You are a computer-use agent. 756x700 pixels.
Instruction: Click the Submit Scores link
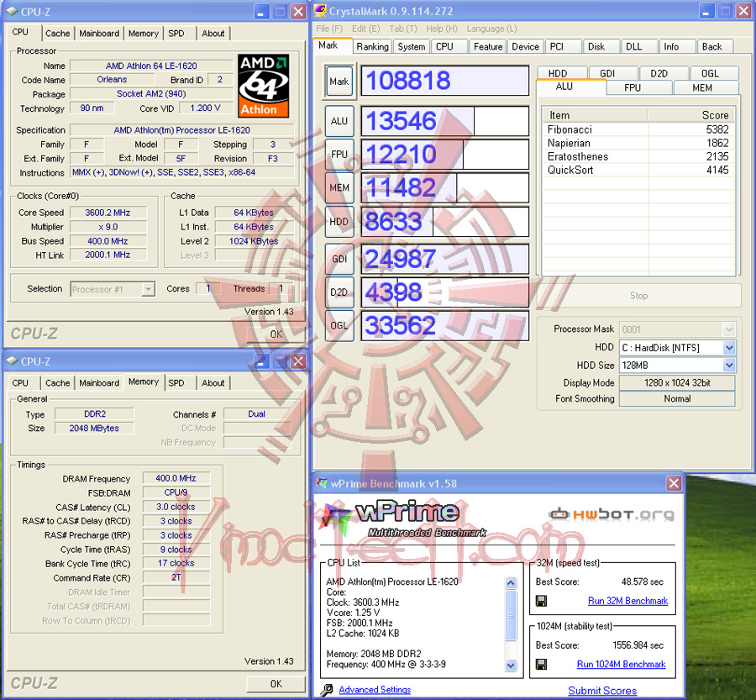click(x=602, y=691)
